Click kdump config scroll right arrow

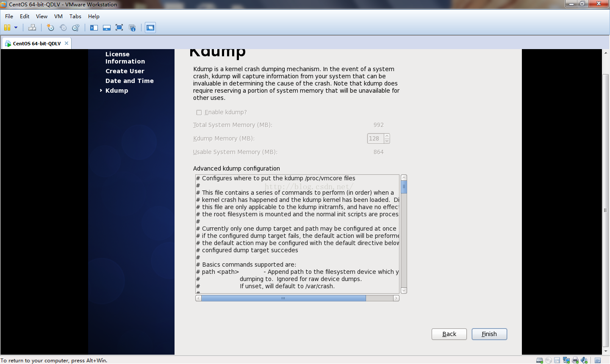[396, 298]
